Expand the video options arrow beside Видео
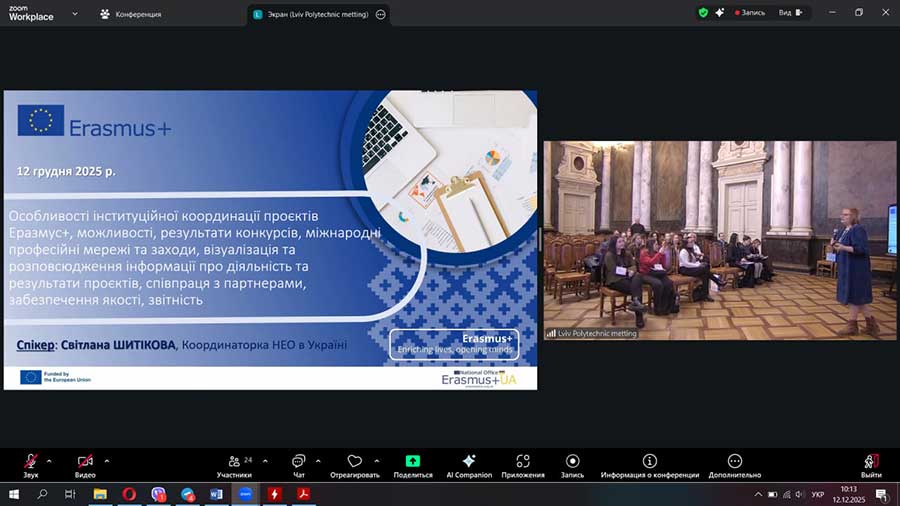900x506 pixels. (107, 461)
